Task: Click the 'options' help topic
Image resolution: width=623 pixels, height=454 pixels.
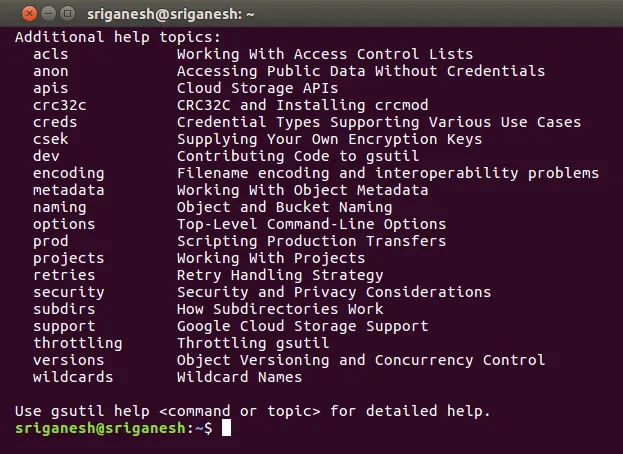Action: 64,224
